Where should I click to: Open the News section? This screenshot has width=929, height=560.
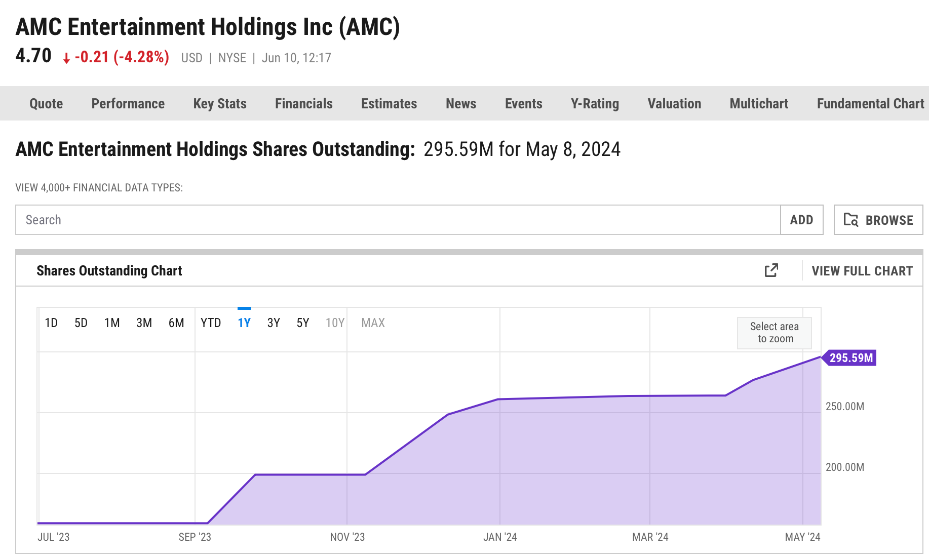point(460,103)
